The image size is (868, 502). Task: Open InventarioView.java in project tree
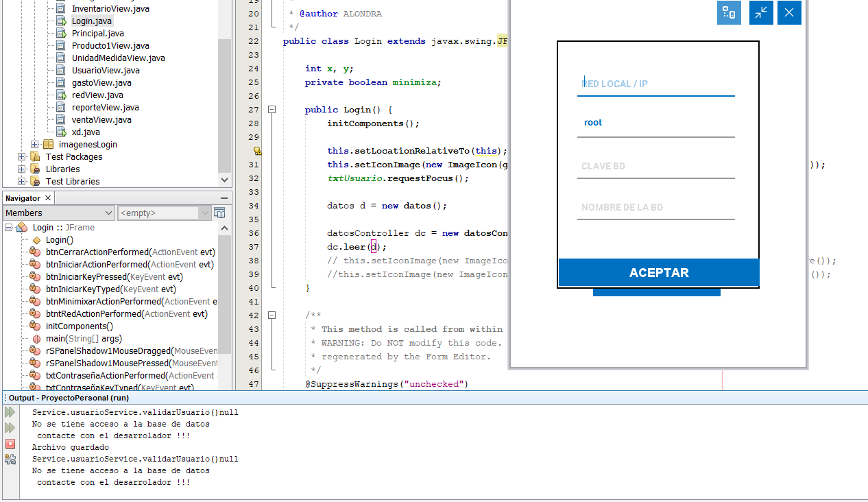tap(110, 9)
